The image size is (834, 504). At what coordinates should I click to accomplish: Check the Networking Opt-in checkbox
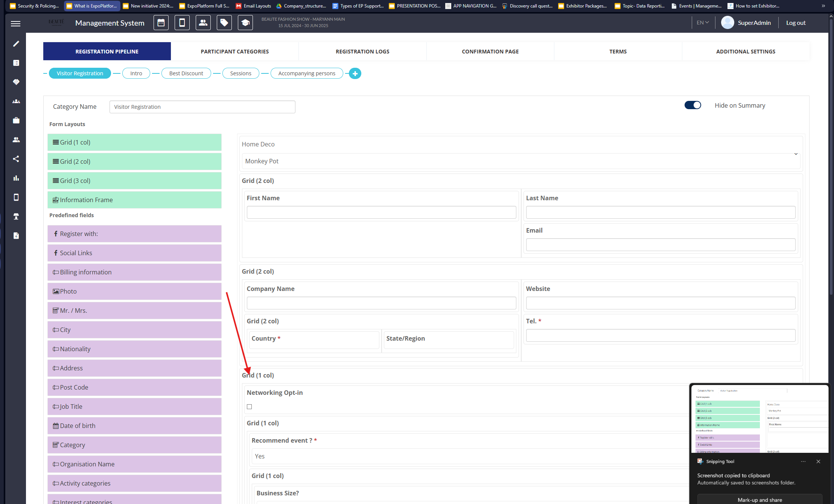(x=249, y=407)
